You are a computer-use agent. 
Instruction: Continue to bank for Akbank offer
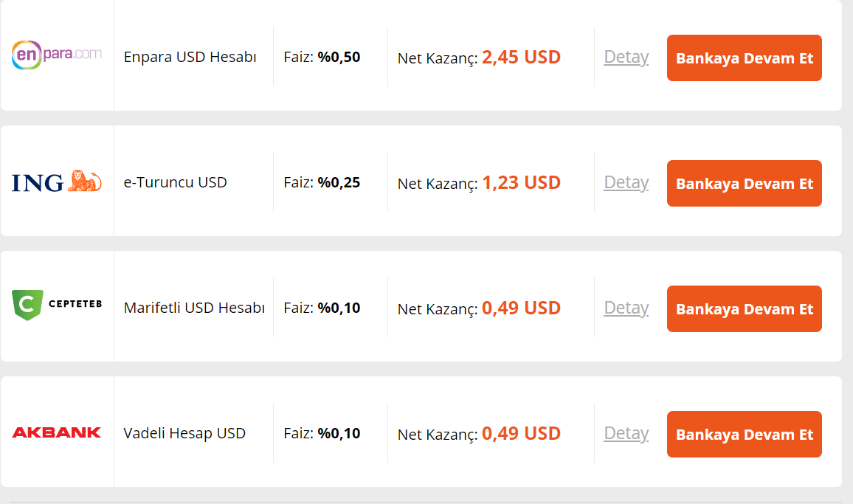[744, 434]
